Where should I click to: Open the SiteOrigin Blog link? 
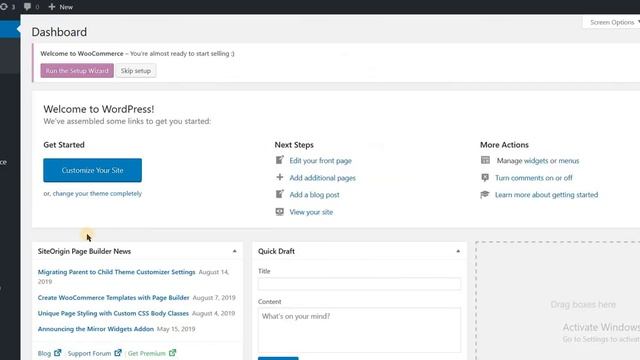pos(44,353)
